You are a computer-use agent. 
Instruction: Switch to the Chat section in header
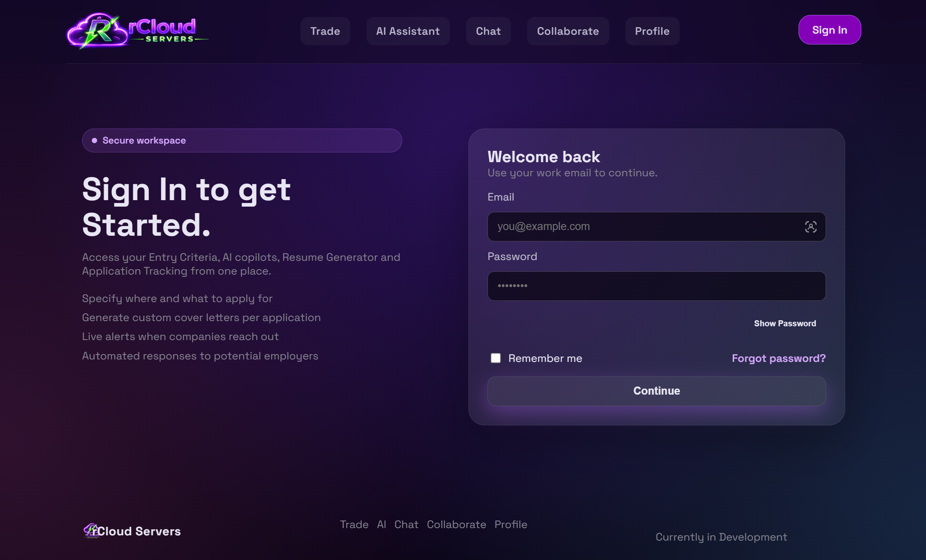488,31
